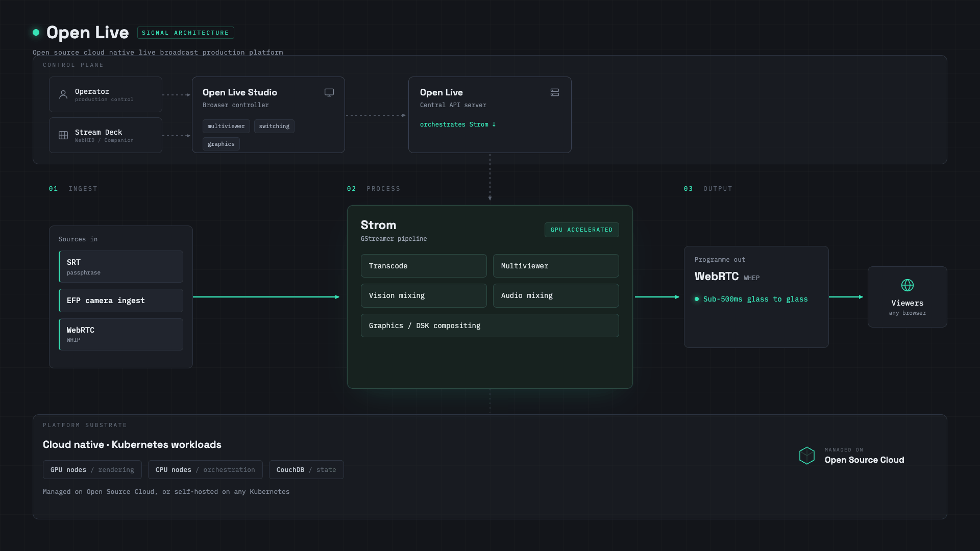This screenshot has height=551, width=980.
Task: Click the green dot before Sub-500ms
Action: (697, 299)
